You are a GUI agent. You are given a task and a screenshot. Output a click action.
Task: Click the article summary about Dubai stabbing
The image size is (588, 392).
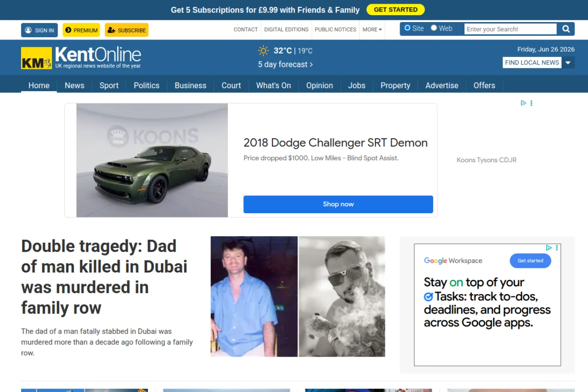point(107,342)
